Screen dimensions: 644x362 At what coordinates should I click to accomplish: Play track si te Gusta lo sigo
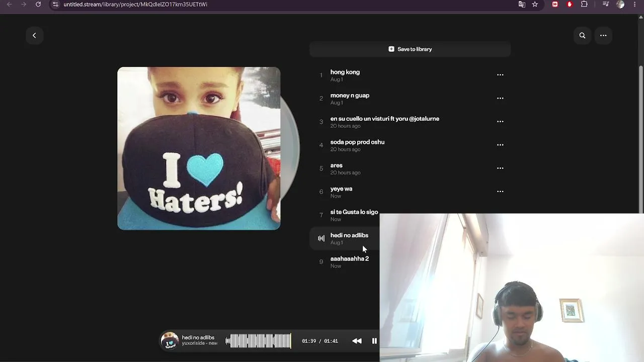(x=345, y=215)
